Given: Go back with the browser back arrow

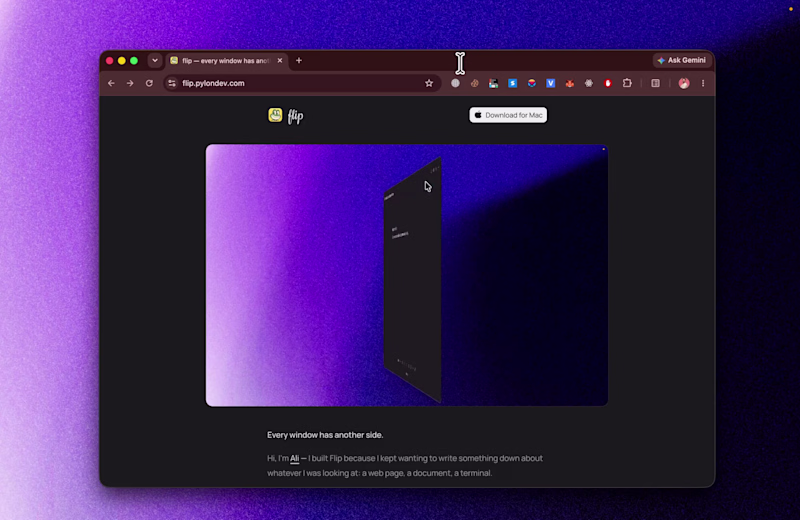Looking at the screenshot, I should click(x=111, y=83).
